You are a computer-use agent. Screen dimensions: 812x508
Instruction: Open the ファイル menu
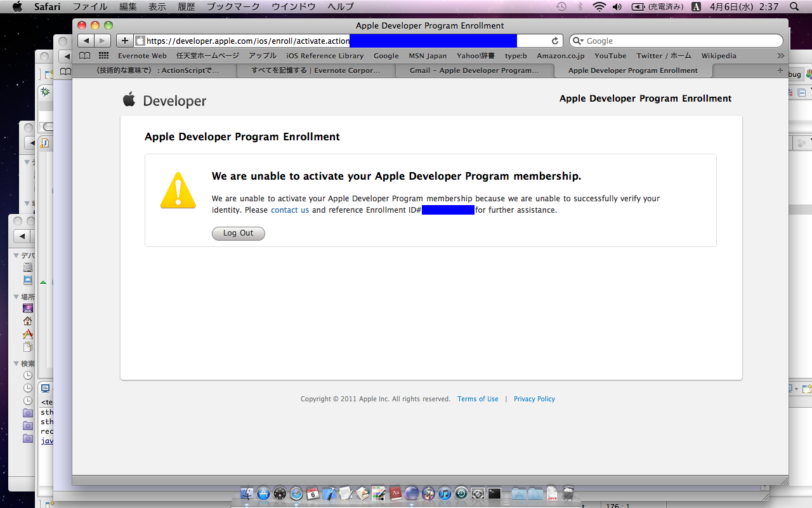click(90, 6)
